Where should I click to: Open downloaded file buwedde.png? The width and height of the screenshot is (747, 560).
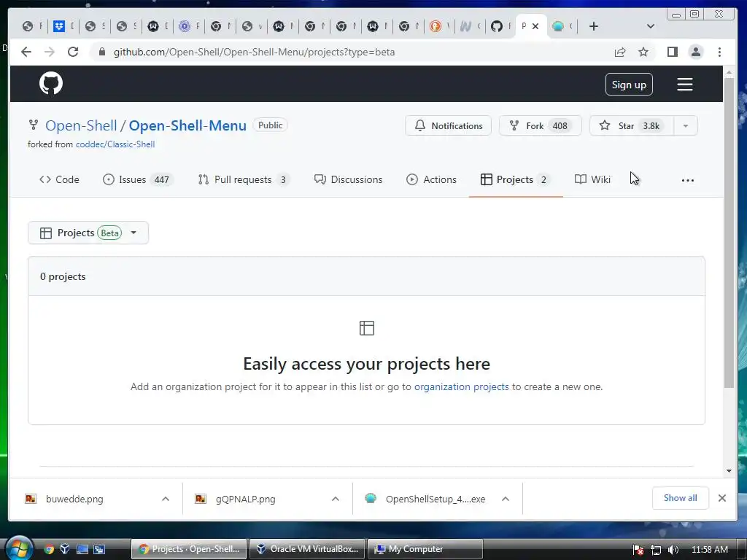pyautogui.click(x=74, y=499)
